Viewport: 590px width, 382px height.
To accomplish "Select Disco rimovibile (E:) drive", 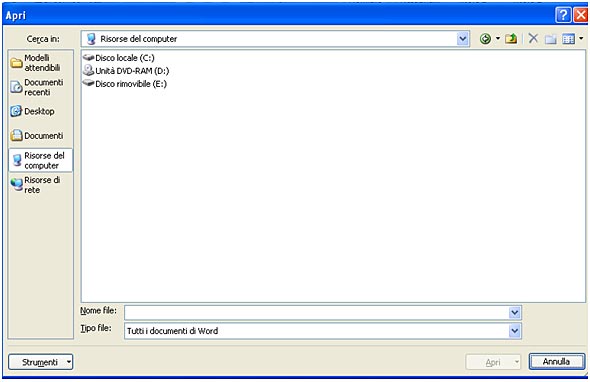I will 125,84.
